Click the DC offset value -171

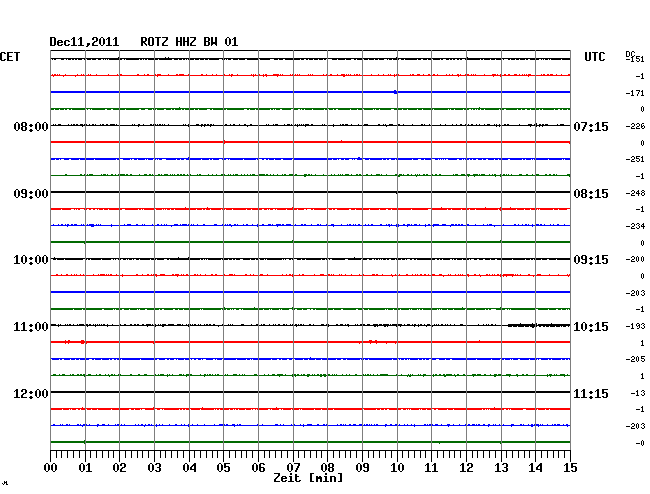coord(635,93)
